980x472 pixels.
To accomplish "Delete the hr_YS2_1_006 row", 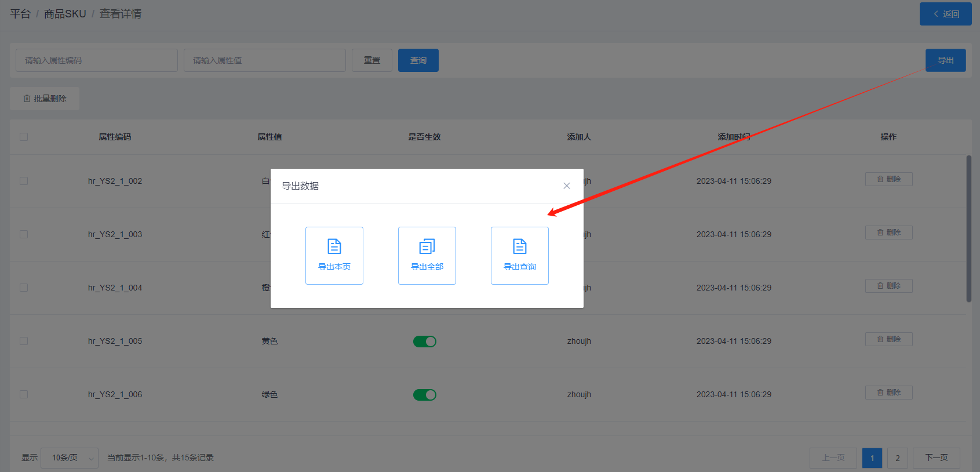I will pyautogui.click(x=888, y=393).
